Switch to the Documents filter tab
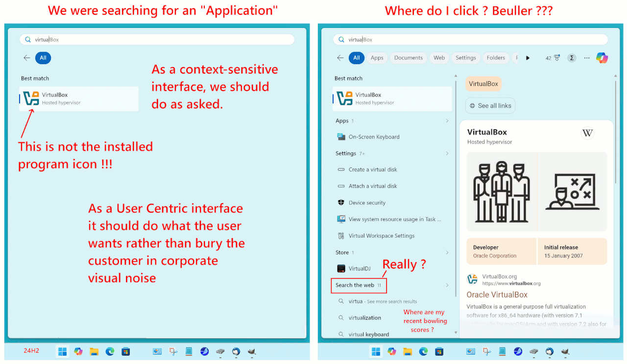The height and width of the screenshot is (364, 627). (409, 58)
